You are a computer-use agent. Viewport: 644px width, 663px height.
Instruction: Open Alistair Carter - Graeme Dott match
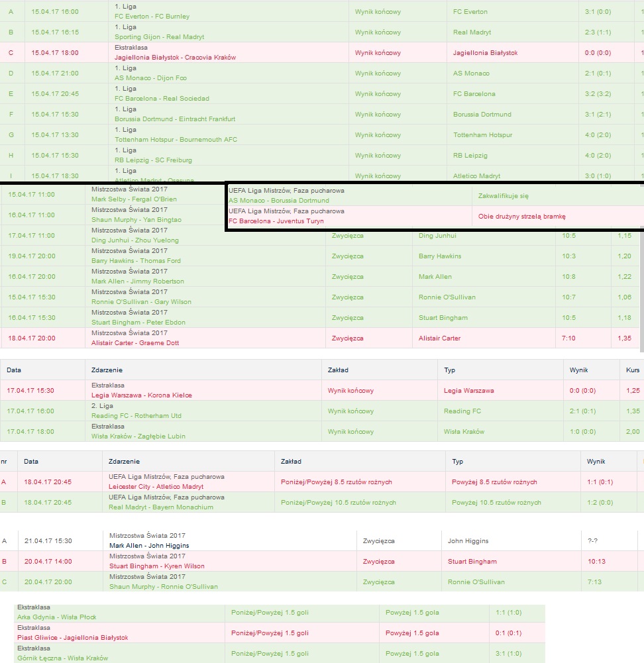click(x=135, y=343)
